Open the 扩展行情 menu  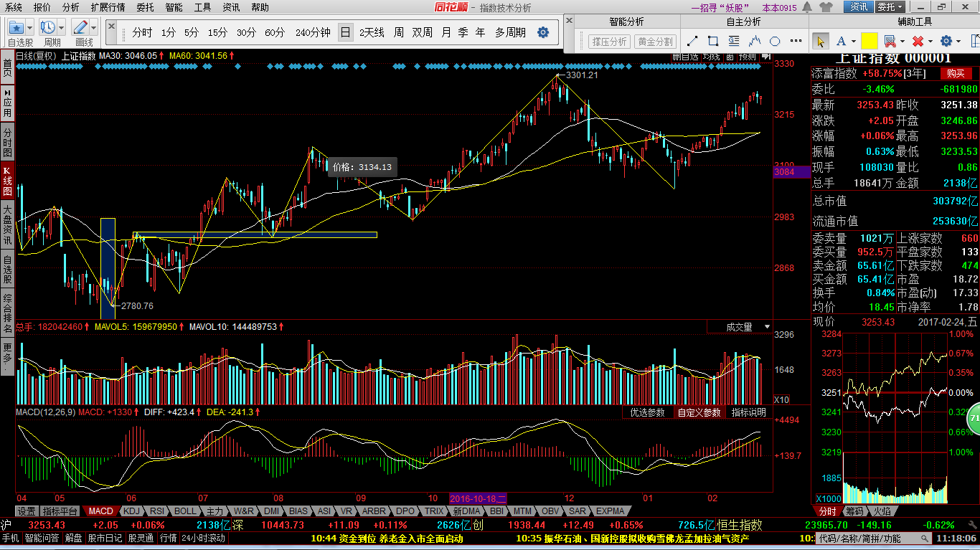pyautogui.click(x=108, y=7)
